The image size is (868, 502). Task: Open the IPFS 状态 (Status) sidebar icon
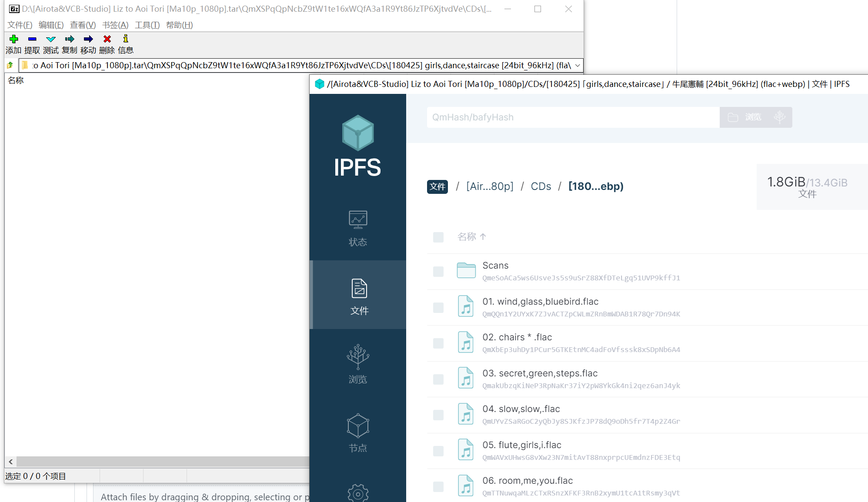357,227
